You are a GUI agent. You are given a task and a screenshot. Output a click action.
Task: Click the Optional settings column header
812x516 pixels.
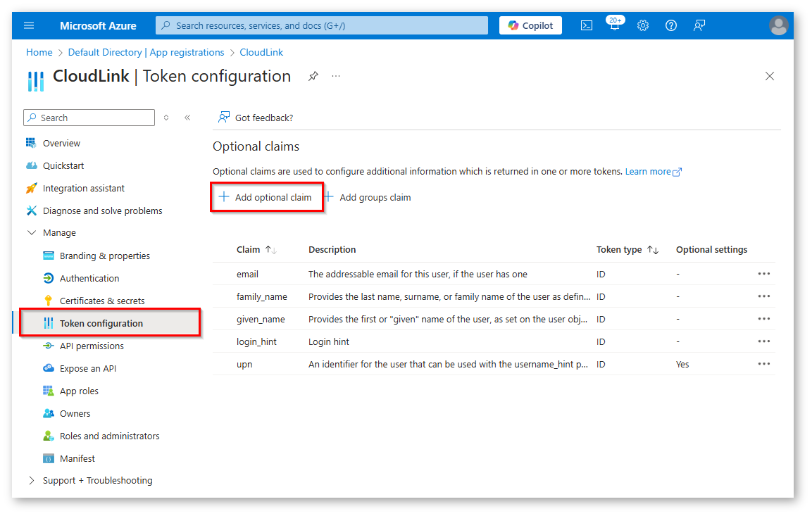point(711,249)
